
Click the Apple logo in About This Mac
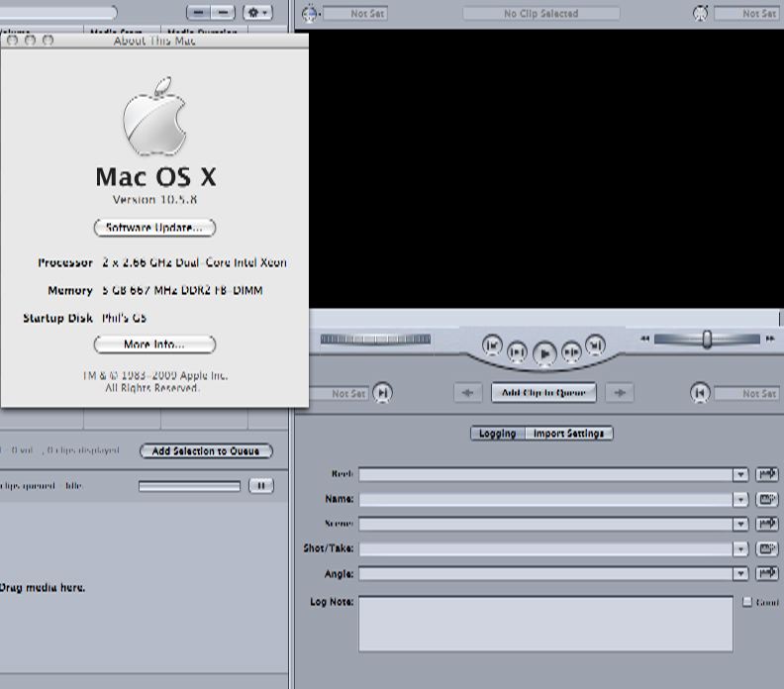[x=154, y=116]
